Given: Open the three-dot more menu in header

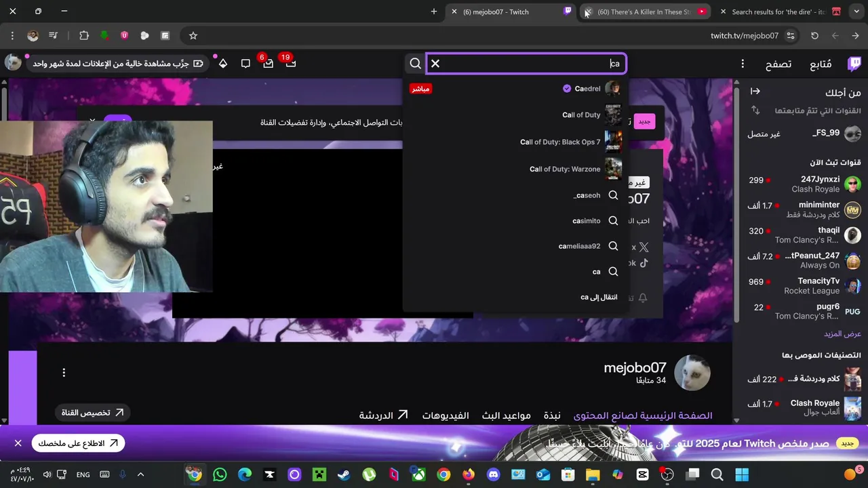Looking at the screenshot, I should click(x=743, y=64).
